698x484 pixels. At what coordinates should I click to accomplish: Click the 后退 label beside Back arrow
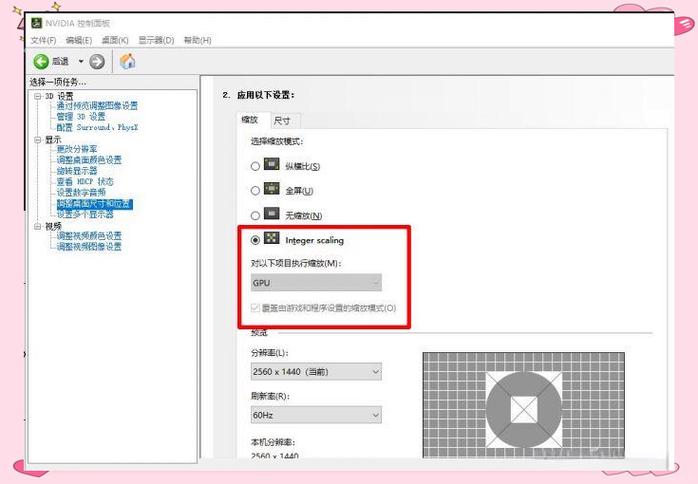pyautogui.click(x=60, y=61)
